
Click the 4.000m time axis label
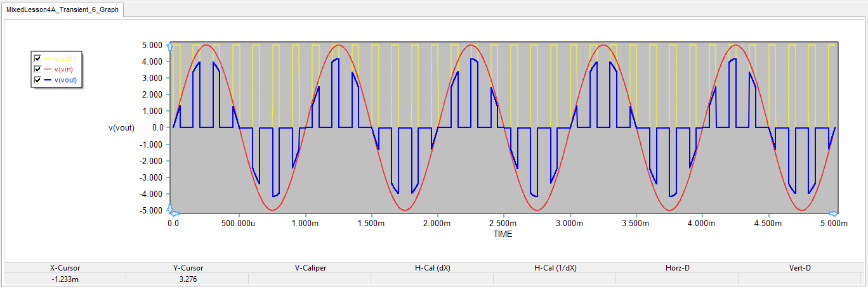[x=702, y=224]
